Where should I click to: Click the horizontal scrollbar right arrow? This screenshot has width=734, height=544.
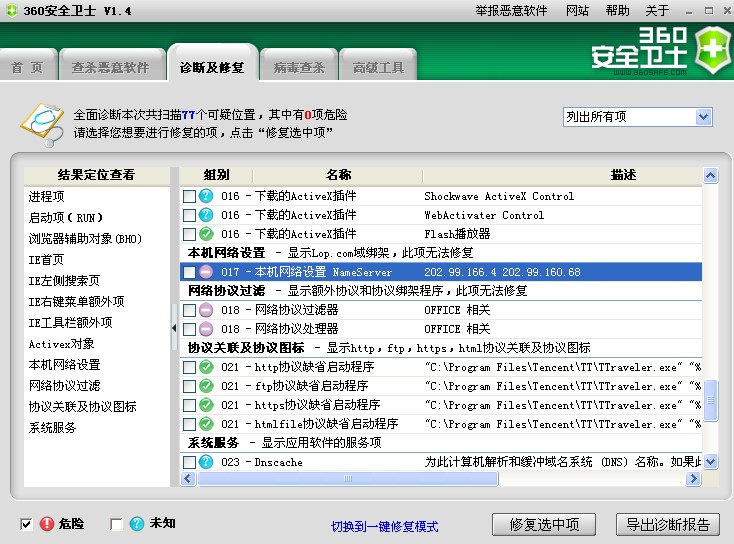coord(693,478)
